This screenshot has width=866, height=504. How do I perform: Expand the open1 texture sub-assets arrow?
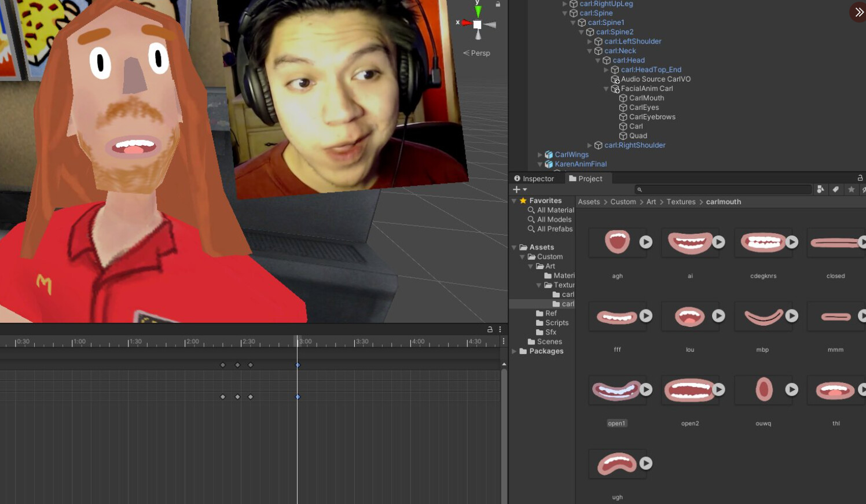coord(645,390)
